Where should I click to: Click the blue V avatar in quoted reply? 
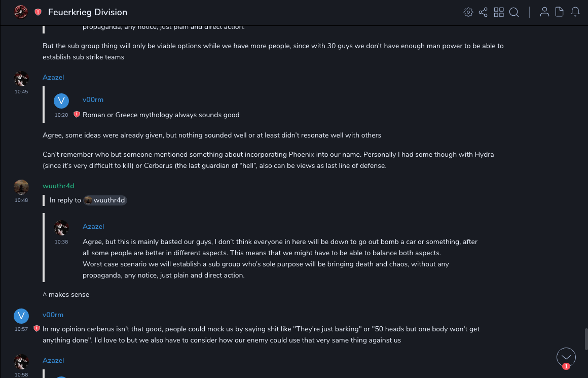[61, 100]
